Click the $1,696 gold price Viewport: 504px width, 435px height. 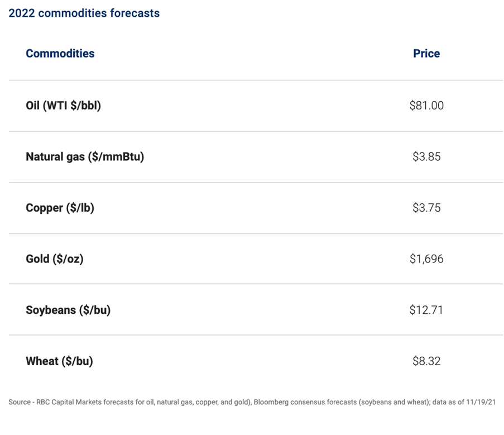coord(426,259)
